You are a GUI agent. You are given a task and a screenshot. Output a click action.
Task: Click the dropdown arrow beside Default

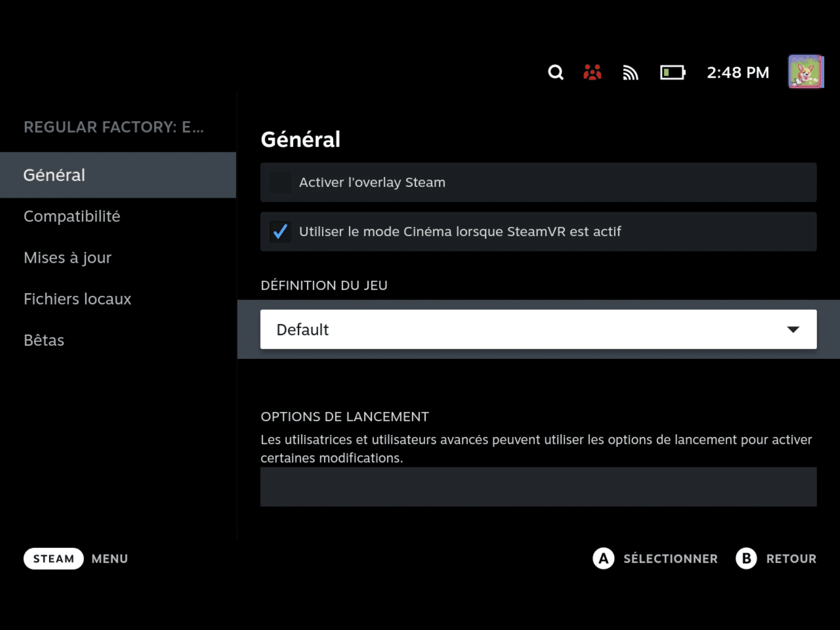tap(793, 329)
